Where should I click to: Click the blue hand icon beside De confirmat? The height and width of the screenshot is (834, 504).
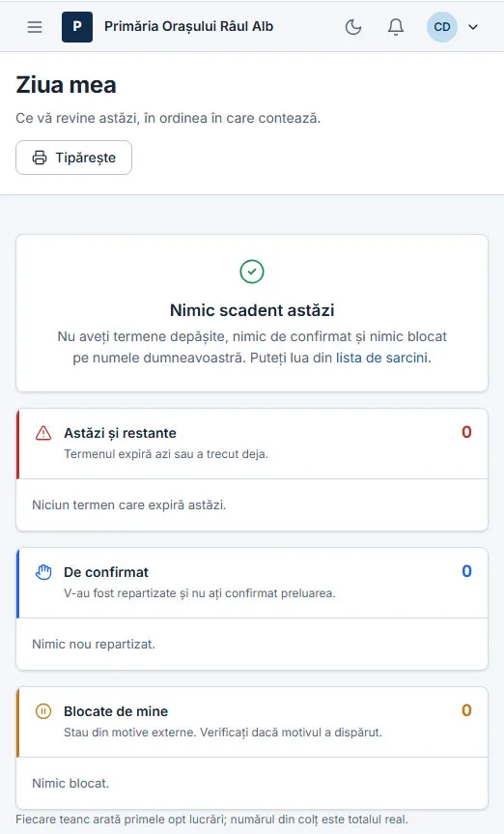(x=43, y=572)
